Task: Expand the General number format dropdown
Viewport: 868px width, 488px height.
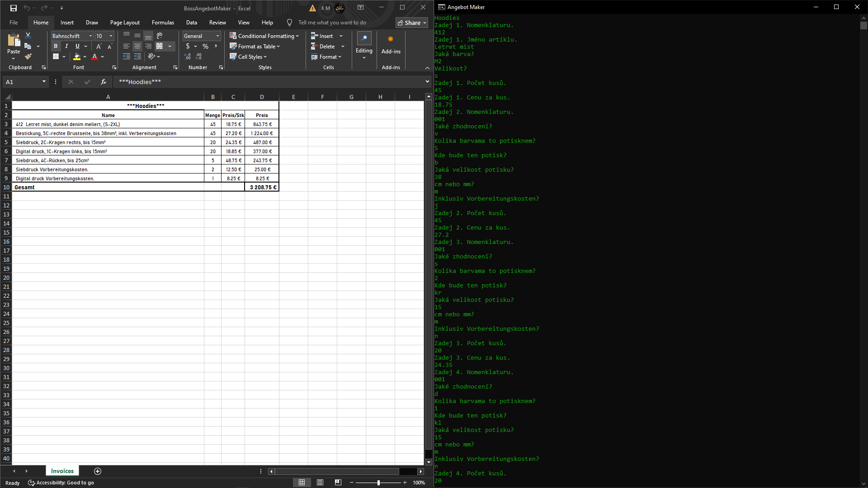Action: (x=217, y=36)
